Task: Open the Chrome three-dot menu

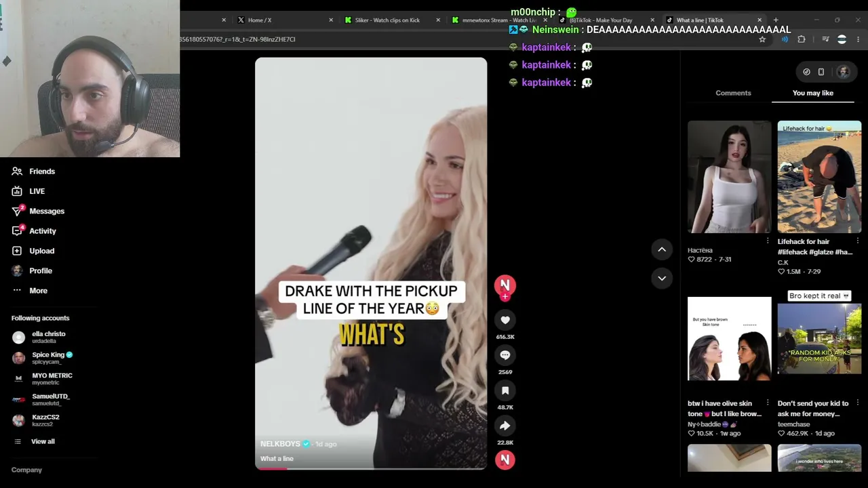Action: click(x=859, y=39)
